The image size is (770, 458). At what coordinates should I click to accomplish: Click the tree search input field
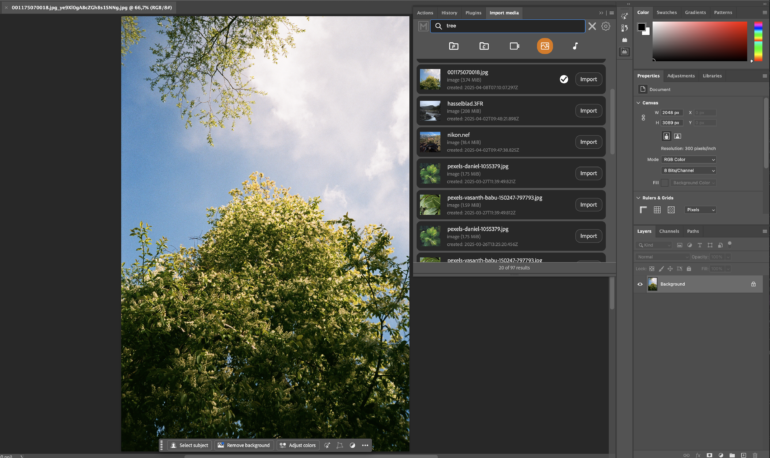pyautogui.click(x=510, y=26)
